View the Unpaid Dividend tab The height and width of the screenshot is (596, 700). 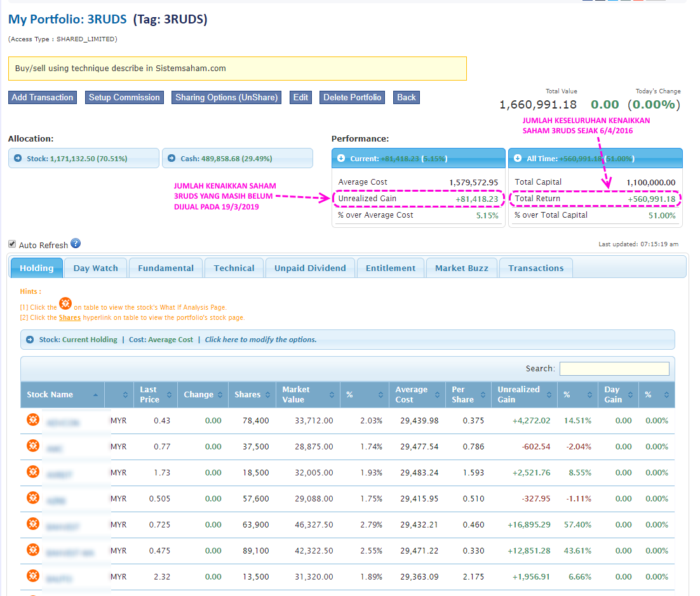click(310, 268)
